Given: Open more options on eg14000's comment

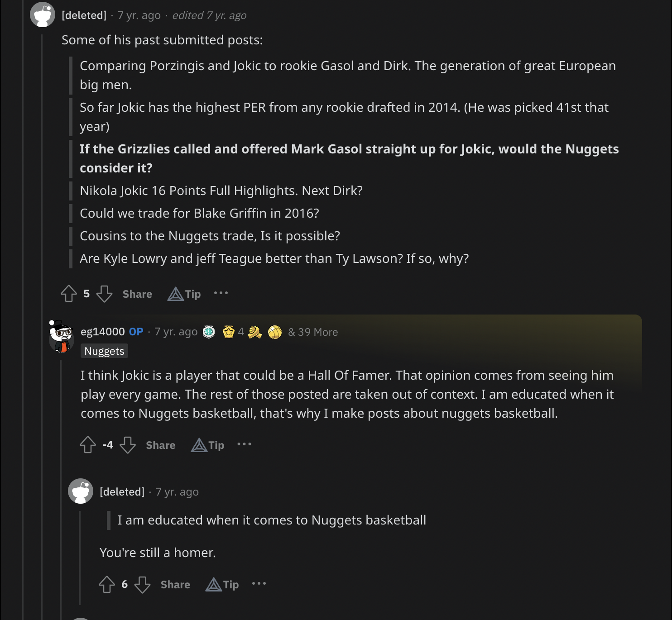Looking at the screenshot, I should coord(244,444).
